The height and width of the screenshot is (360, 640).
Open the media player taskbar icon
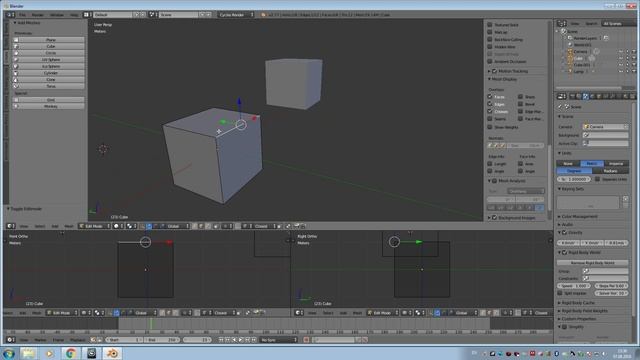[49, 353]
